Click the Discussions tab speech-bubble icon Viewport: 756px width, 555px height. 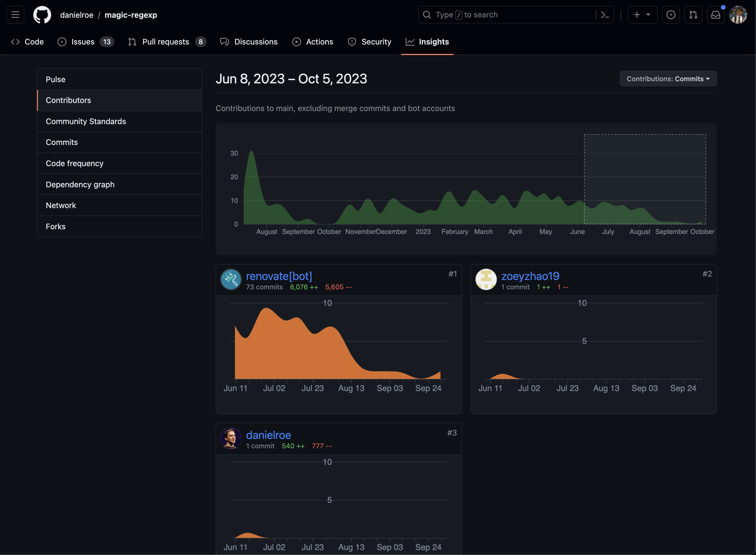coord(224,42)
